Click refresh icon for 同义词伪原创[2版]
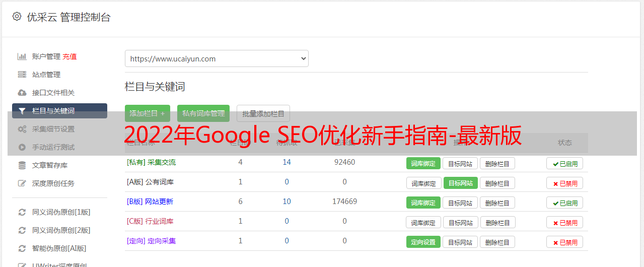 (22, 230)
